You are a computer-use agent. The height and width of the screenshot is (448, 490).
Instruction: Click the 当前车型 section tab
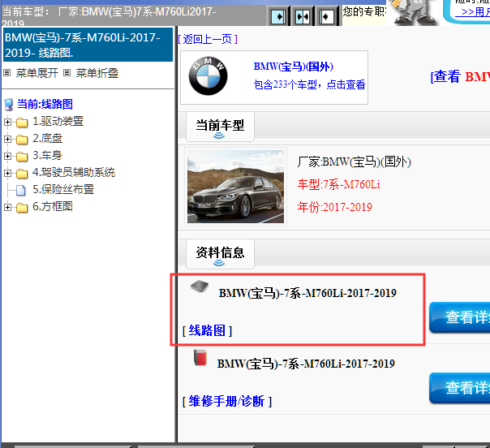click(x=220, y=127)
